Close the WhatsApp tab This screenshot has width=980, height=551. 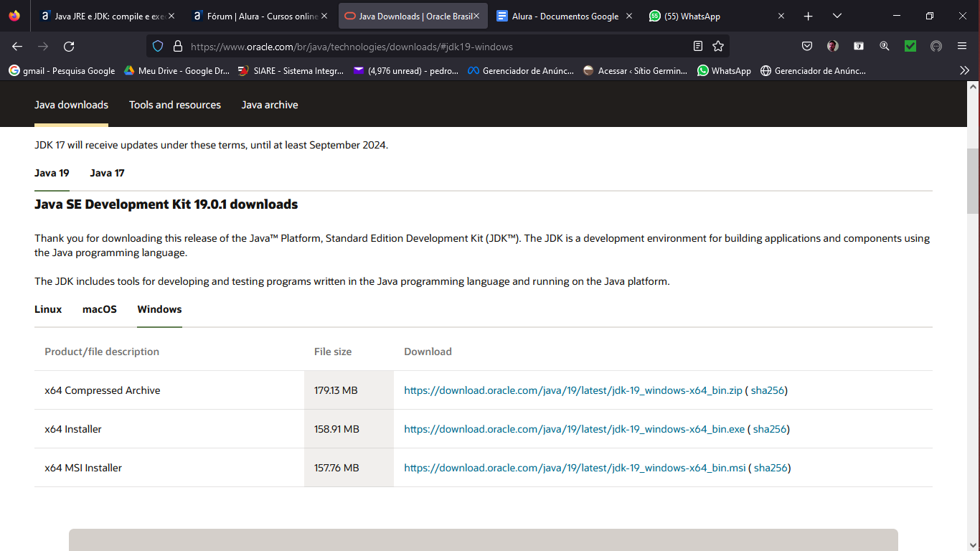click(x=781, y=16)
